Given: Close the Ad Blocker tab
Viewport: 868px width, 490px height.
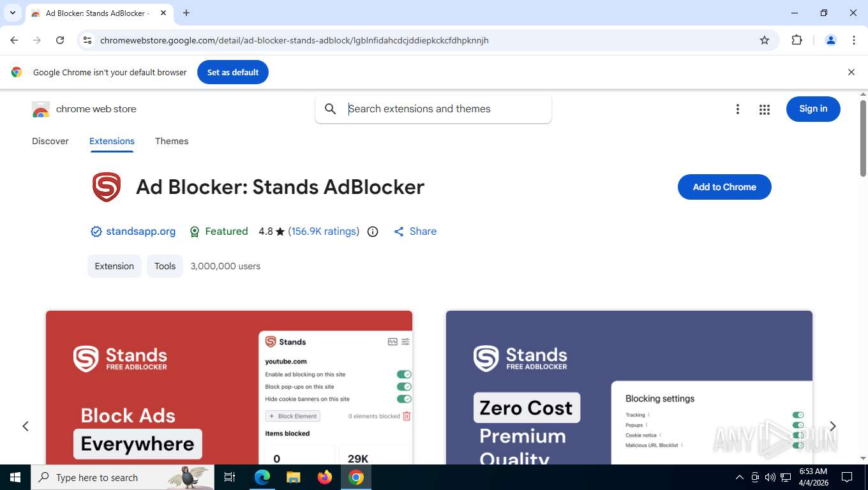Looking at the screenshot, I should coord(163,13).
